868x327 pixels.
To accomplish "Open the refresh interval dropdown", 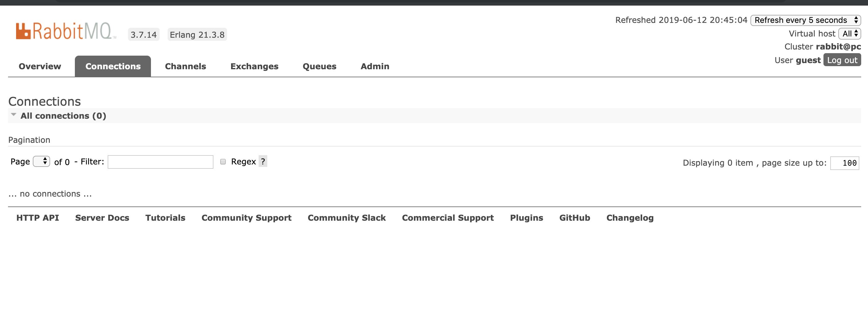I will [x=806, y=20].
